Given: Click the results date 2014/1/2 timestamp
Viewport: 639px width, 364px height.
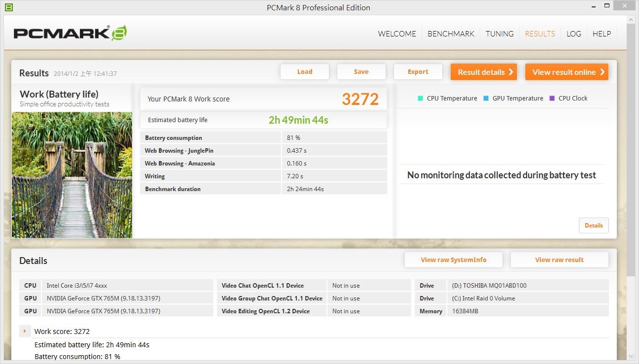Looking at the screenshot, I should [85, 74].
